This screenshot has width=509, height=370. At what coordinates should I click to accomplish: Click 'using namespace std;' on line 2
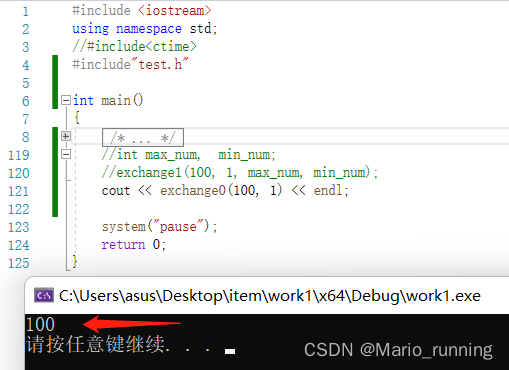(145, 29)
